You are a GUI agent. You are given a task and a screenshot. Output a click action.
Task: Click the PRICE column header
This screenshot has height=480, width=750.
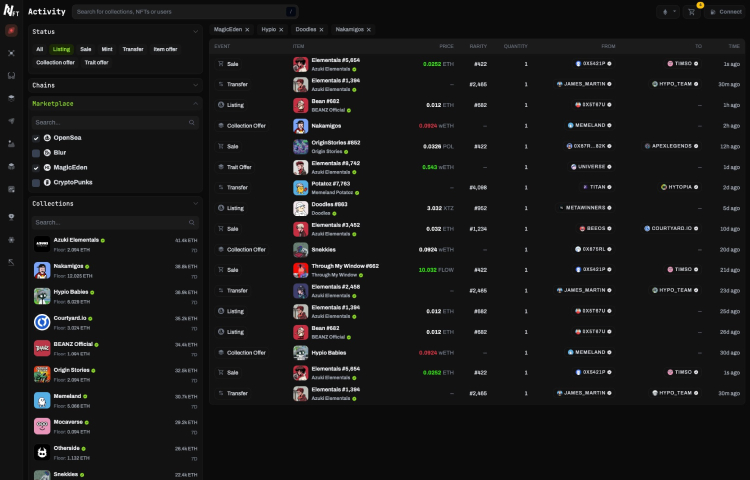pyautogui.click(x=446, y=46)
